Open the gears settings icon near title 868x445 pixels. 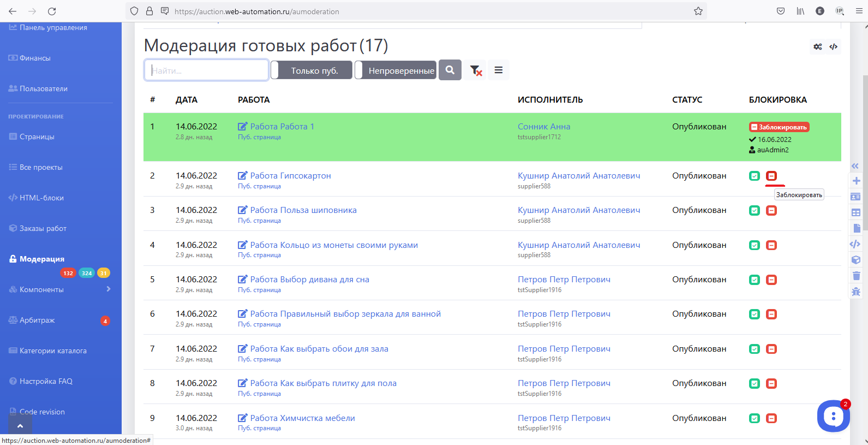pos(817,47)
